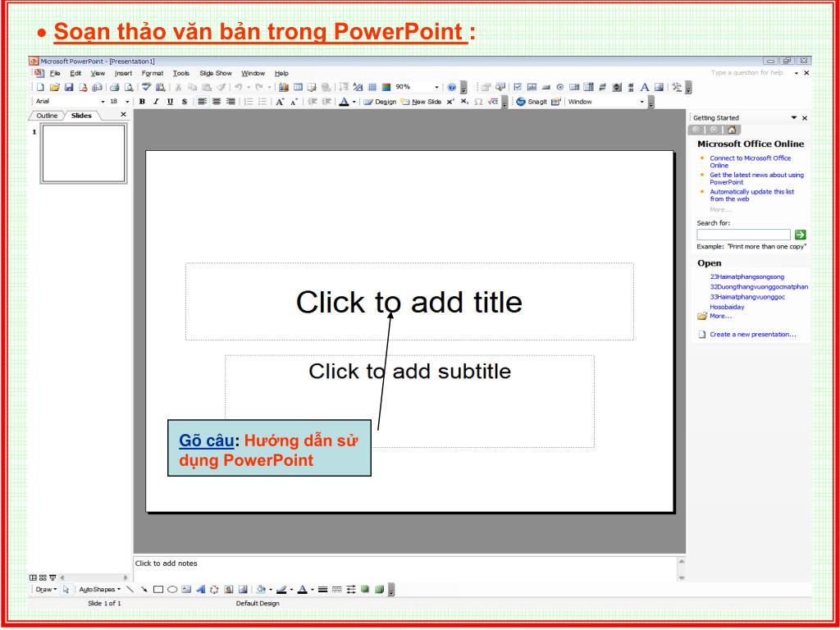Screen dimensions: 840x630
Task: Click the Design button
Action: pyautogui.click(x=381, y=102)
